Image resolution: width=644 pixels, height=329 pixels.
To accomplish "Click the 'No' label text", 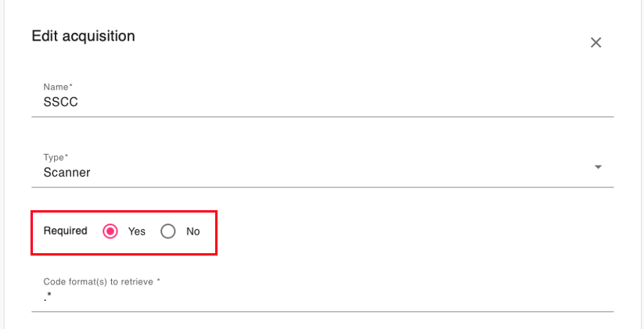I will 193,231.
